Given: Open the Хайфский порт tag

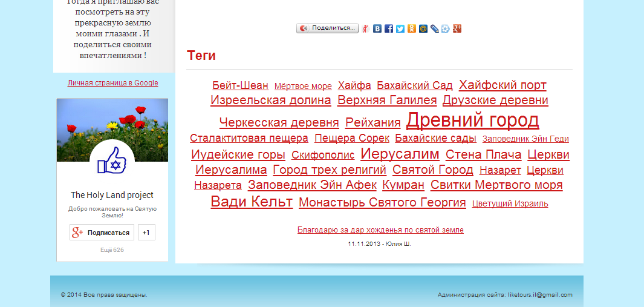Looking at the screenshot, I should pyautogui.click(x=503, y=85).
